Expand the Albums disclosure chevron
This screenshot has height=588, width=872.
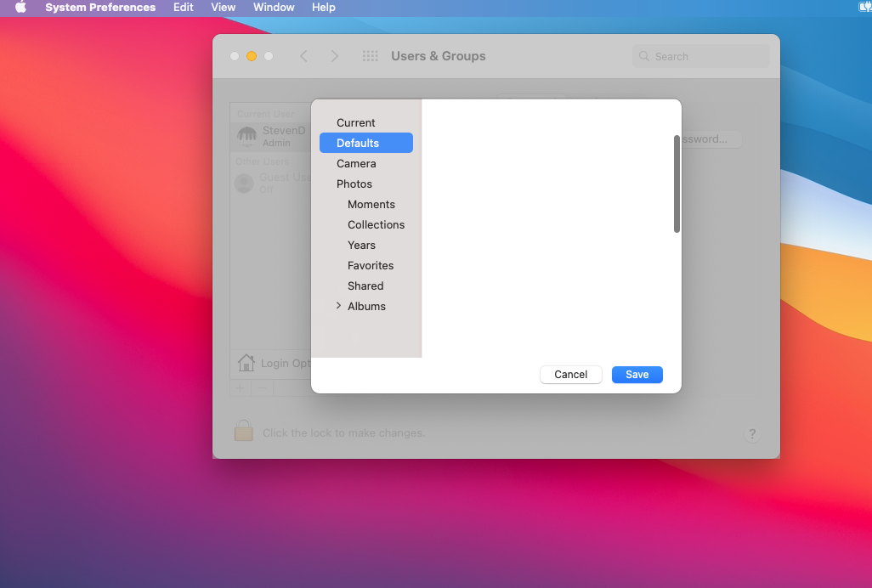[338, 306]
